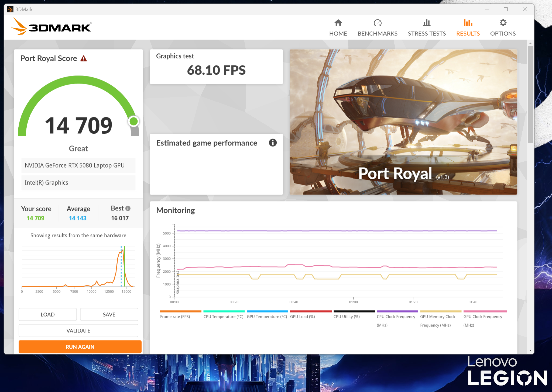Click the vertical scrollbar thumb
Viewport: 552px width, 392px height.
[x=530, y=94]
